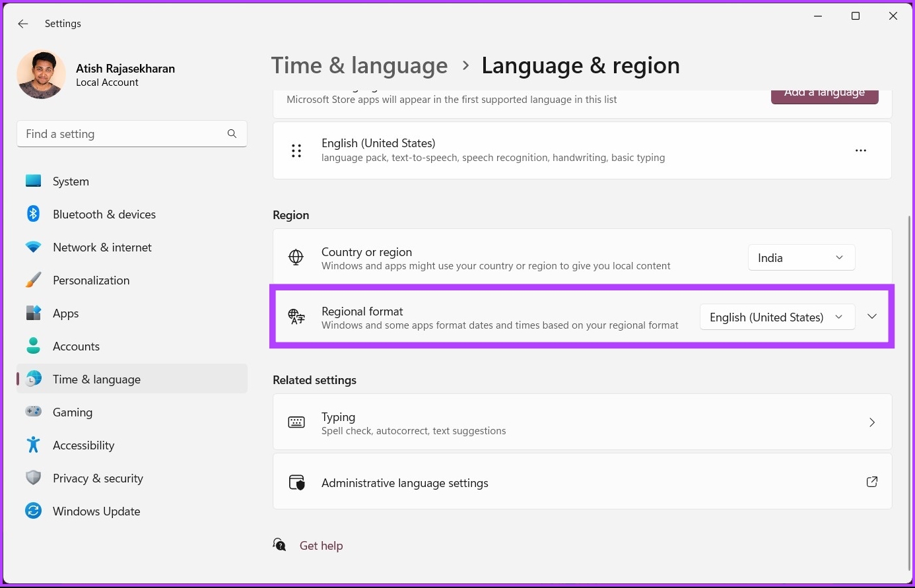The image size is (915, 588).
Task: Open Windows Update settings
Action: tap(96, 511)
